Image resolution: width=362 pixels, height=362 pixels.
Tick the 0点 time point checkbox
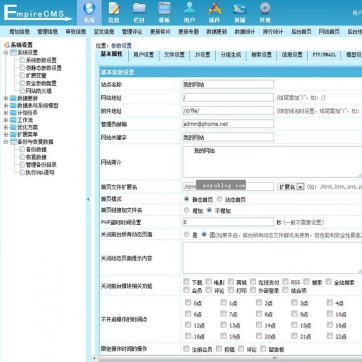(x=188, y=303)
